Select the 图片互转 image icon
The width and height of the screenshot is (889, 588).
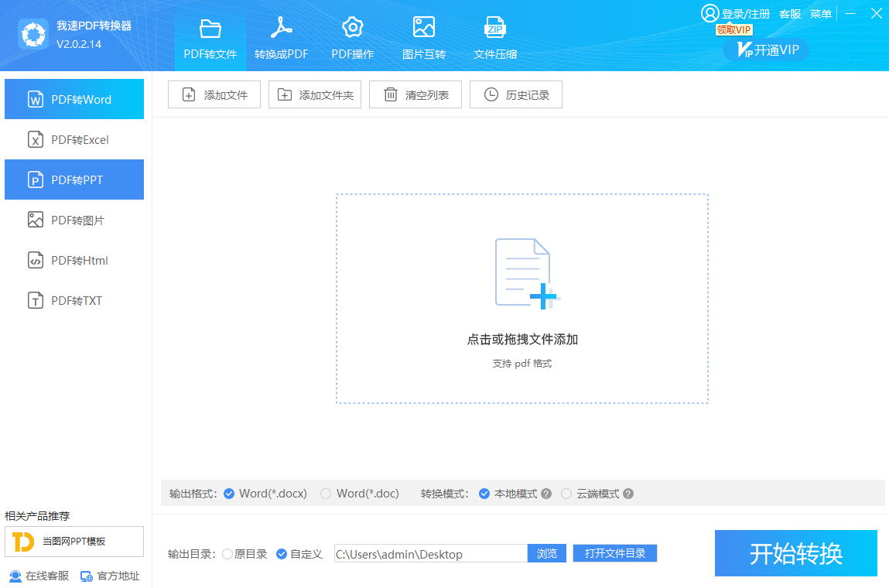click(x=424, y=28)
